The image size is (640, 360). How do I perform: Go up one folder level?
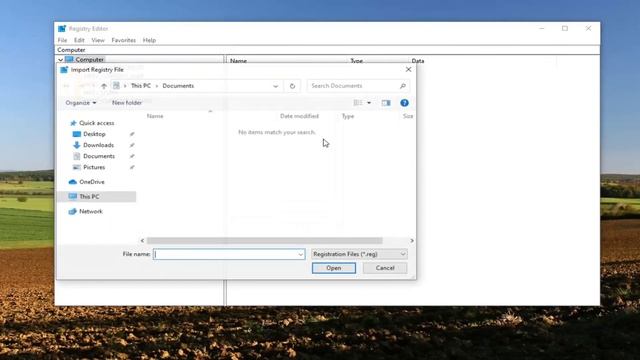click(104, 86)
